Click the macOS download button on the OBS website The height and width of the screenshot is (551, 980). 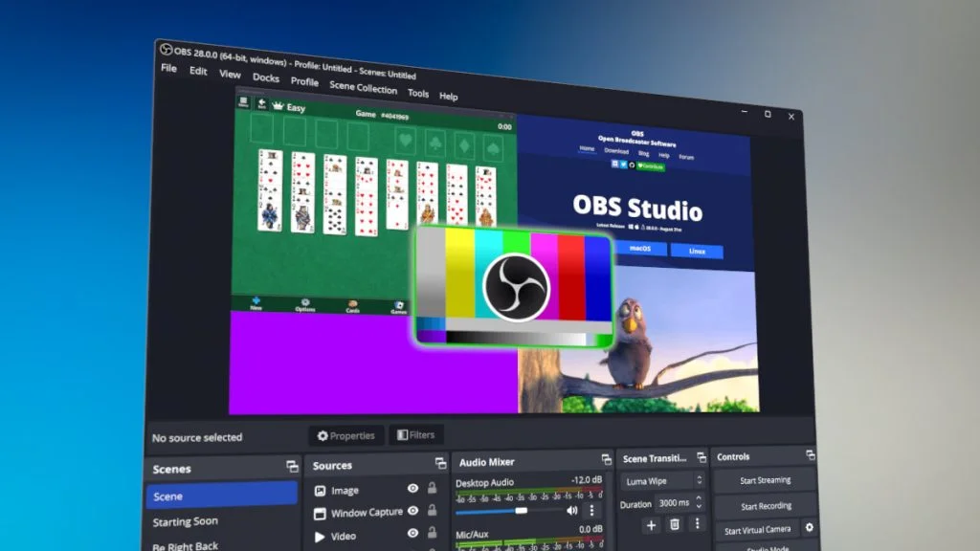point(640,248)
